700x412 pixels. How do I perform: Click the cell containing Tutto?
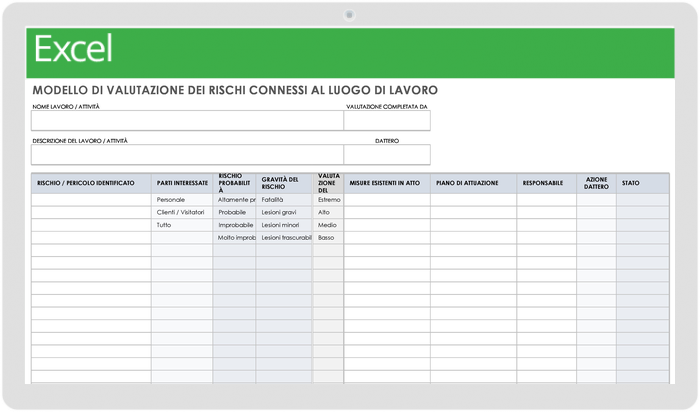click(x=182, y=225)
